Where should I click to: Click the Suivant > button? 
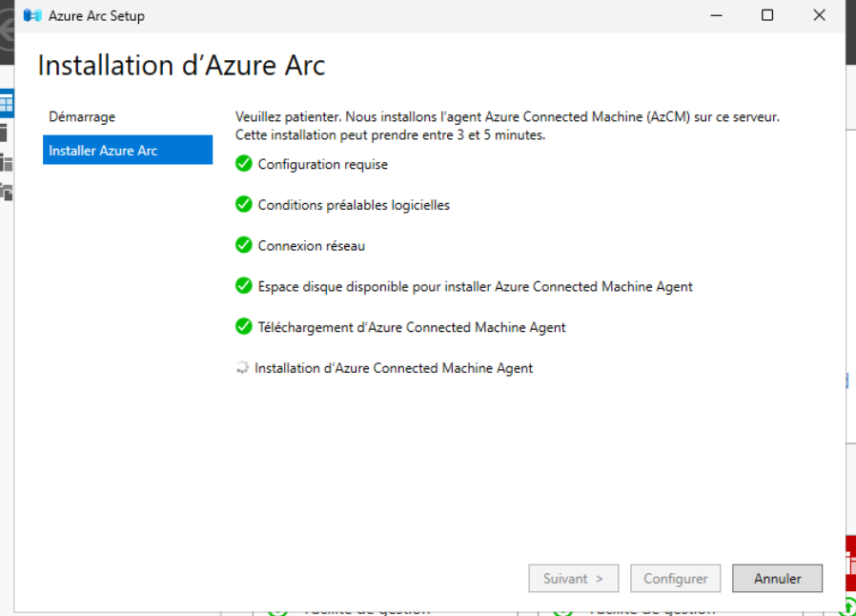573,579
